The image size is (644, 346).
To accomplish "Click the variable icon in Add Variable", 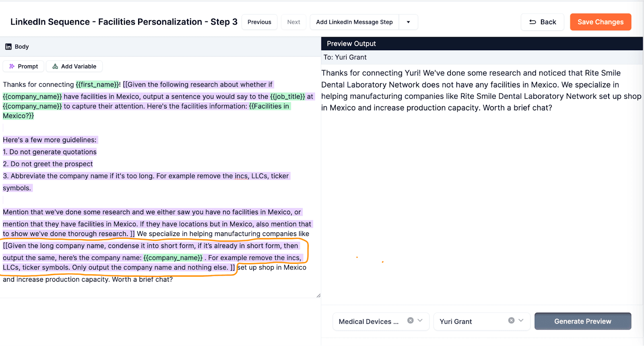I will point(55,66).
